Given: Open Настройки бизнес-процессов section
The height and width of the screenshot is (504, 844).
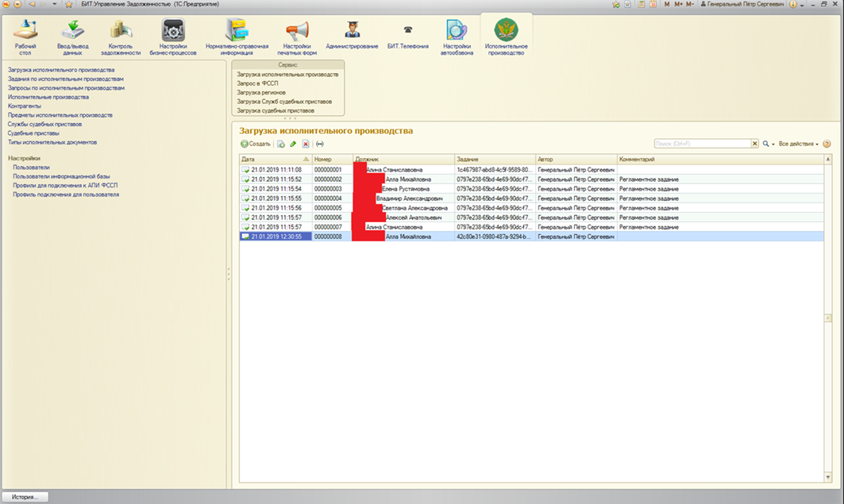Looking at the screenshot, I should (x=173, y=37).
